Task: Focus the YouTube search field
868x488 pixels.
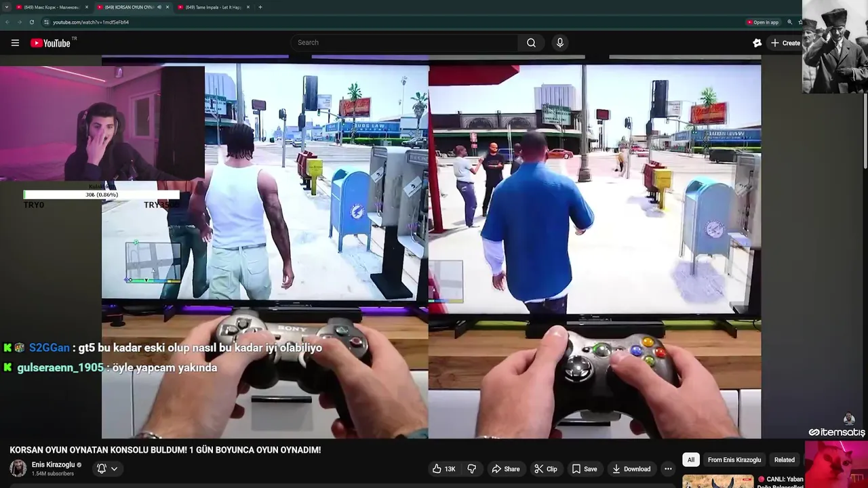Action: [x=406, y=43]
